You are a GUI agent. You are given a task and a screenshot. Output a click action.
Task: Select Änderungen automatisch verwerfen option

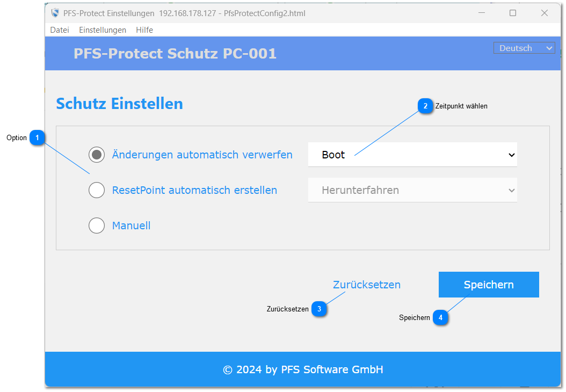[x=97, y=155]
